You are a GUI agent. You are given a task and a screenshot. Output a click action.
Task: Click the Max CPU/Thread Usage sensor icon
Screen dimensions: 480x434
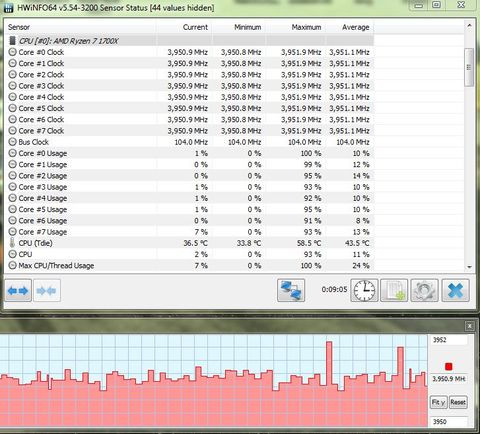click(x=12, y=266)
